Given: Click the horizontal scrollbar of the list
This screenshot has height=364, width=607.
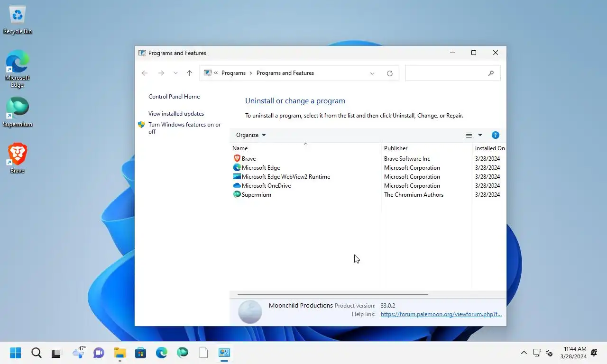Looking at the screenshot, I should point(332,294).
